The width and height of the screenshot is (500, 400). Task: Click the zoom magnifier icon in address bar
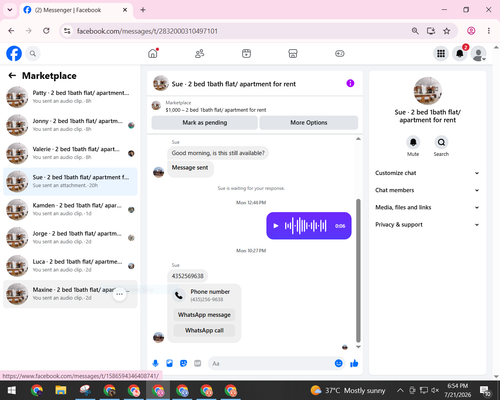pos(415,31)
